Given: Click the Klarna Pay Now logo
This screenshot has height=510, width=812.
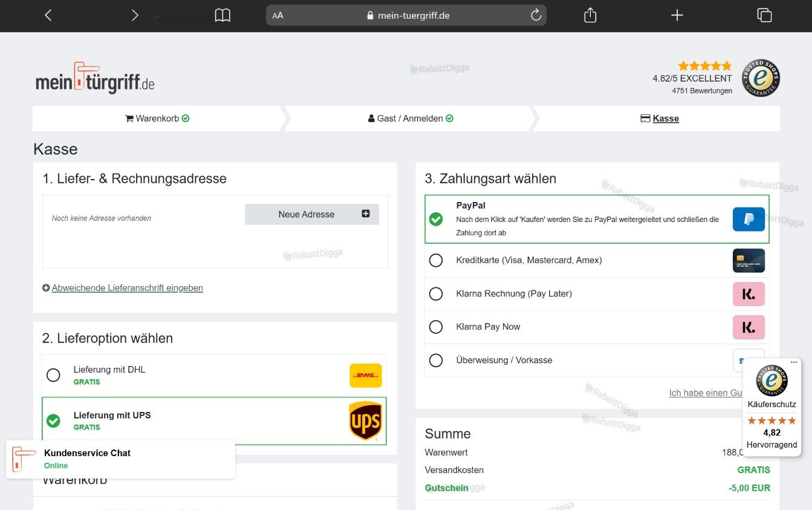Looking at the screenshot, I should tap(749, 327).
